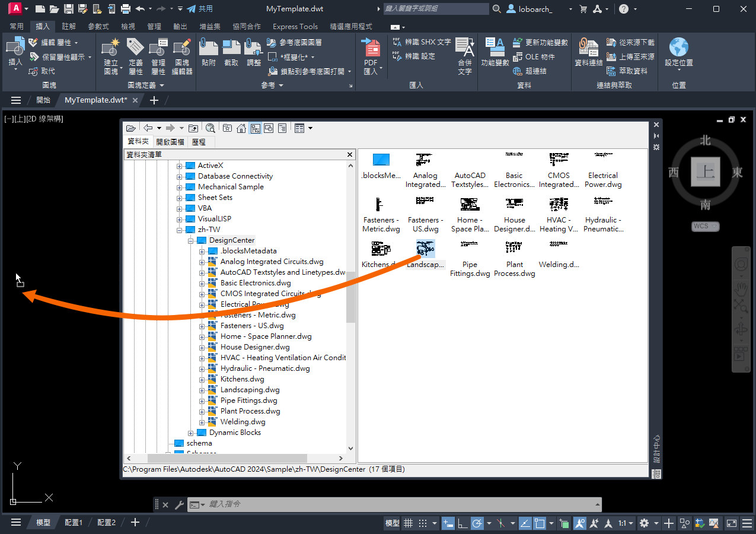This screenshot has height=534, width=756.
Task: Select Pipe Fittings.dwg in folder tree
Action: click(x=248, y=401)
